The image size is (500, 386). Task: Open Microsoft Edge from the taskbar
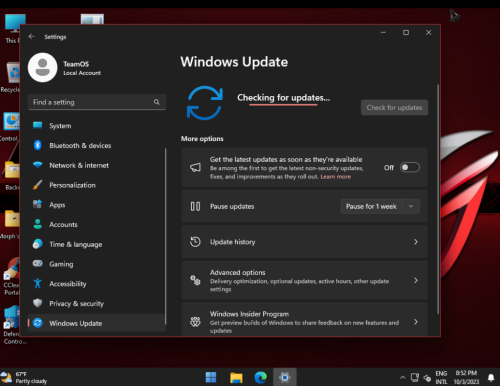click(261, 377)
